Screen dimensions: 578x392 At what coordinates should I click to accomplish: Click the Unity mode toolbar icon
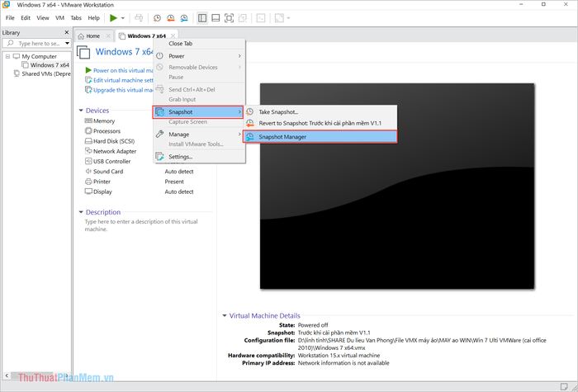(x=242, y=18)
